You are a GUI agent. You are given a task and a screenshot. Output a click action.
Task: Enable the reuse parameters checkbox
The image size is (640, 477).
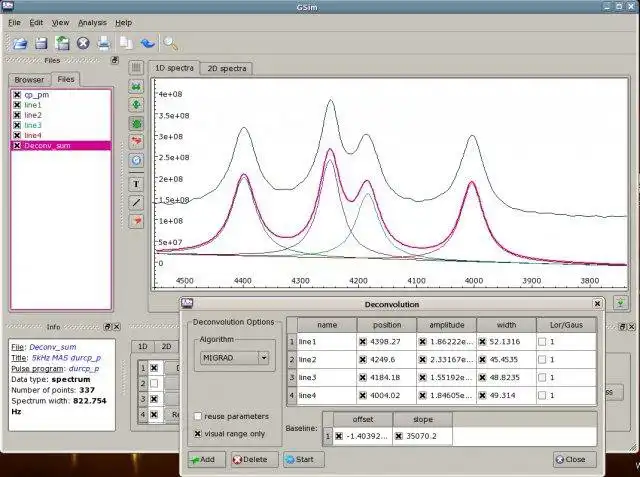(x=198, y=415)
